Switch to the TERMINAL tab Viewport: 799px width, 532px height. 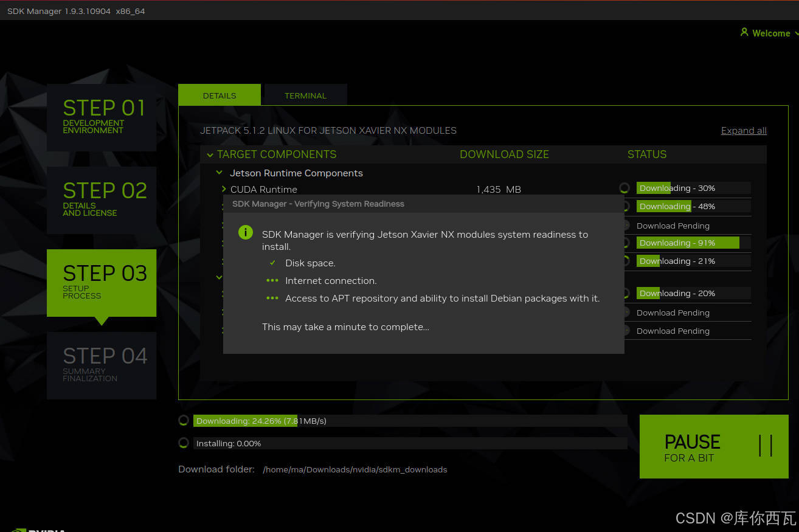click(x=305, y=95)
